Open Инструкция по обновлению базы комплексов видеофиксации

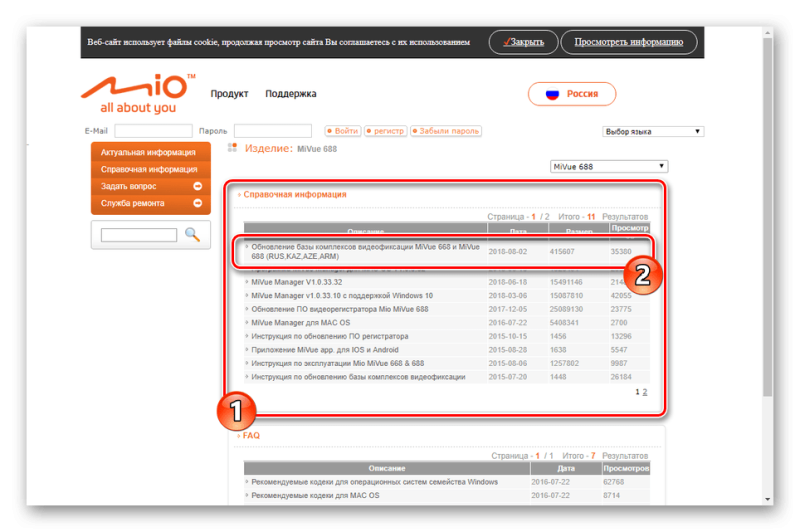click(x=358, y=377)
